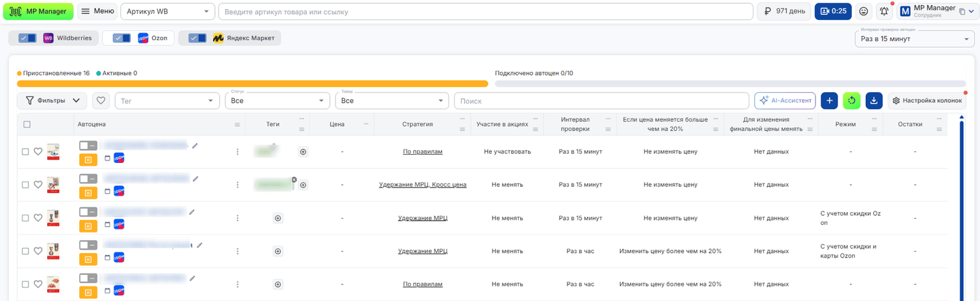Click the blue plus add button
This screenshot has width=980, height=301.
click(829, 100)
